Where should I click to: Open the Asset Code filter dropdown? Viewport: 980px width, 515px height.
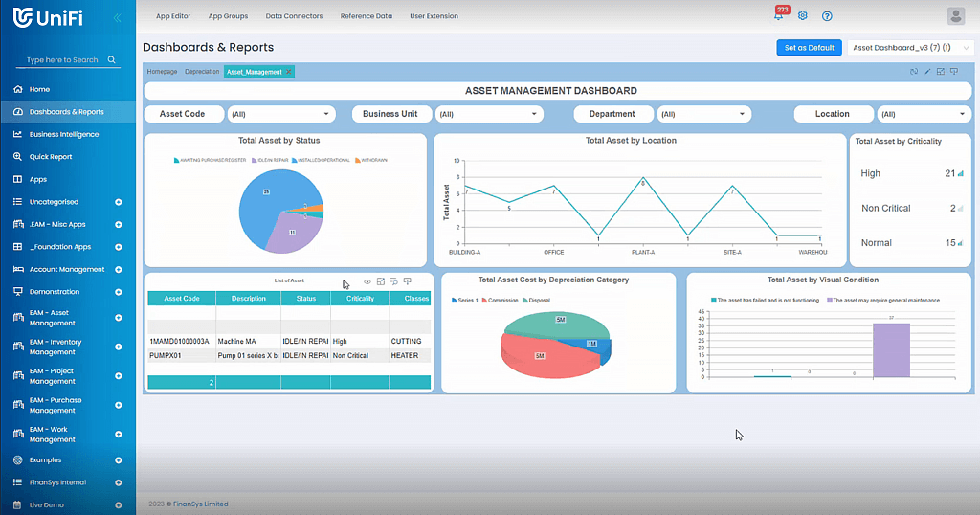point(280,114)
